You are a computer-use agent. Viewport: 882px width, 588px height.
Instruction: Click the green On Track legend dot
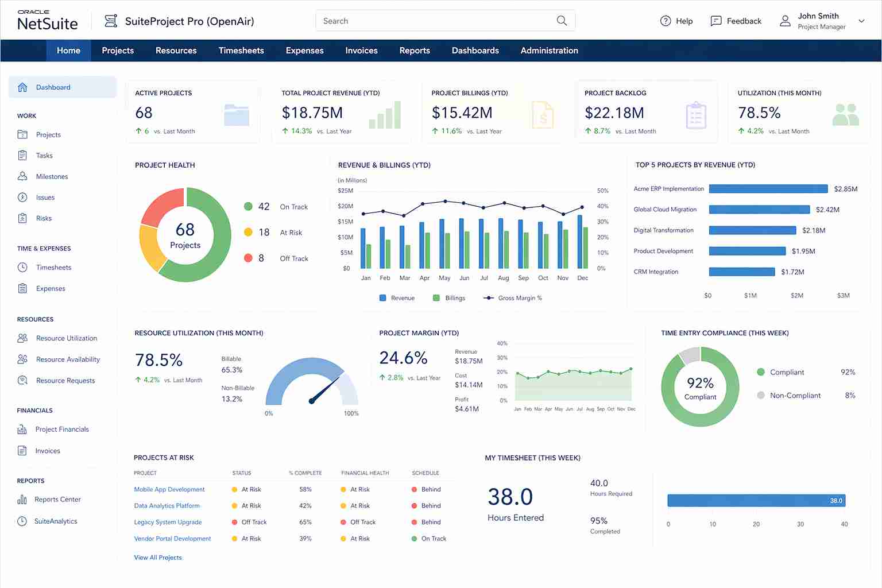tap(248, 206)
